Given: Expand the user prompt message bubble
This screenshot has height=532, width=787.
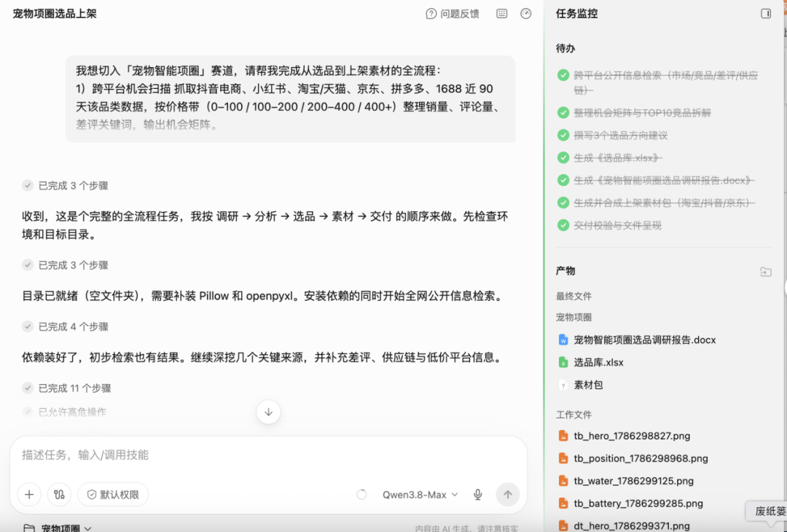Looking at the screenshot, I should click(x=290, y=98).
